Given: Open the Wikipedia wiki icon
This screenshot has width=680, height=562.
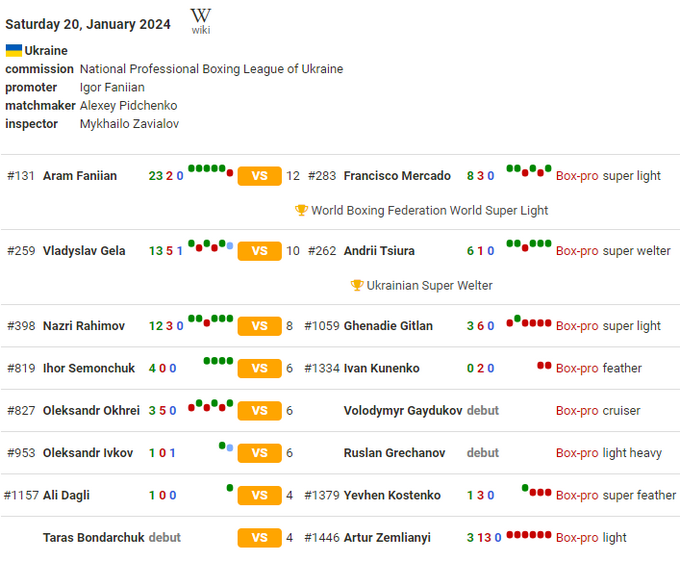Looking at the screenshot, I should coord(201,20).
